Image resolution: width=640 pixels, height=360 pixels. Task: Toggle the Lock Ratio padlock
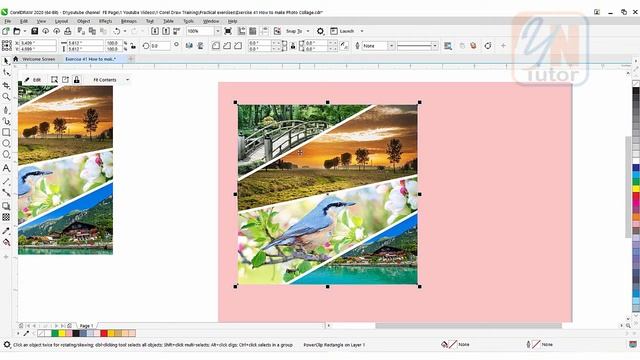click(133, 46)
